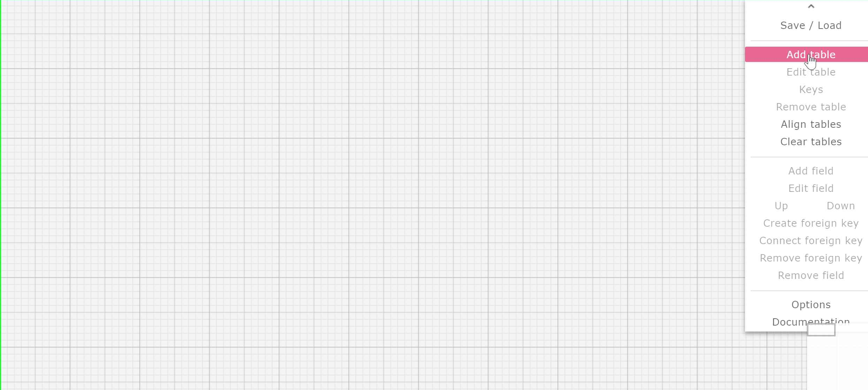Open Documentation link
This screenshot has height=390, width=868.
click(810, 322)
